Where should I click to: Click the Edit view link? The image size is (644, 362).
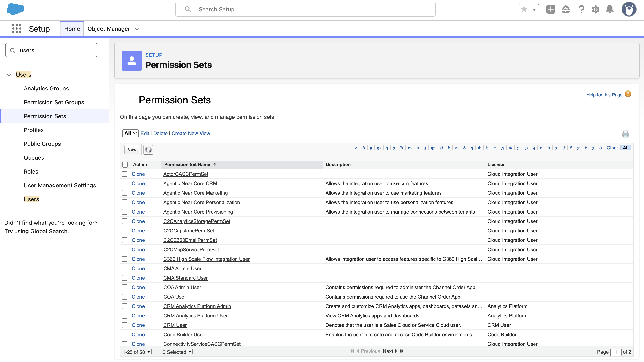[145, 133]
